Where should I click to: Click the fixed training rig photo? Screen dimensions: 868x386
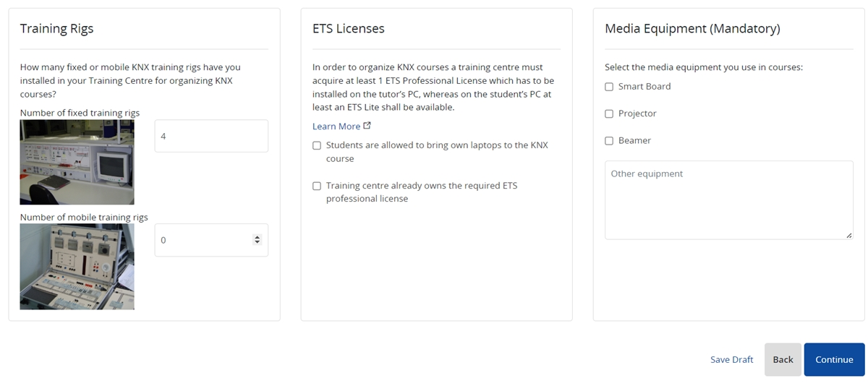[77, 162]
